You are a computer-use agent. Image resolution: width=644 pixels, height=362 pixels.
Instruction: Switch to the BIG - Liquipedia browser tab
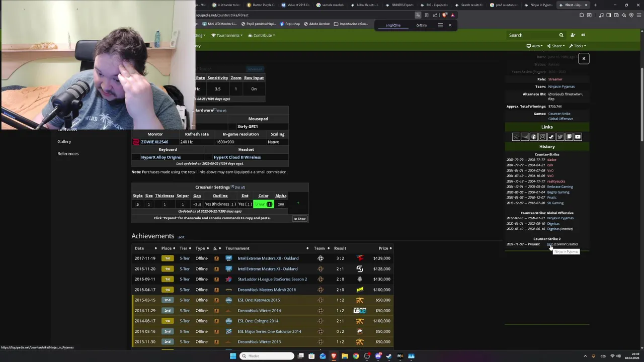[435, 5]
